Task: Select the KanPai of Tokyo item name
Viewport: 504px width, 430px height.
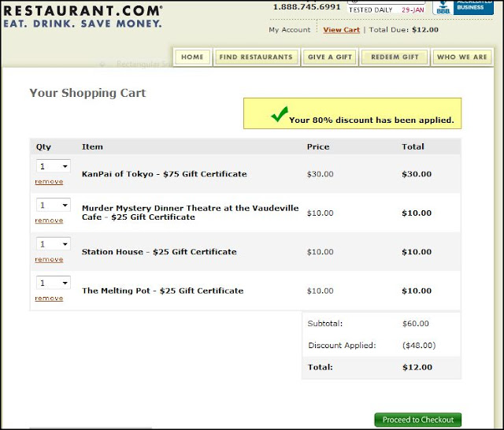Action: click(x=165, y=174)
